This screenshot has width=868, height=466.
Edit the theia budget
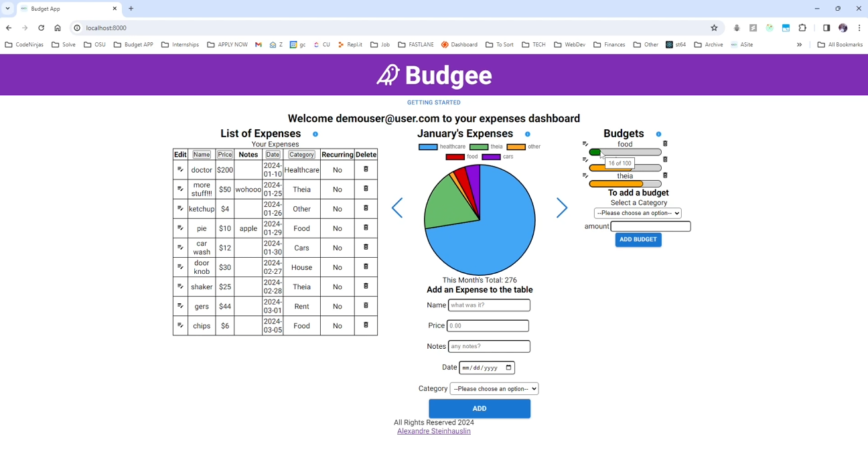(x=585, y=176)
